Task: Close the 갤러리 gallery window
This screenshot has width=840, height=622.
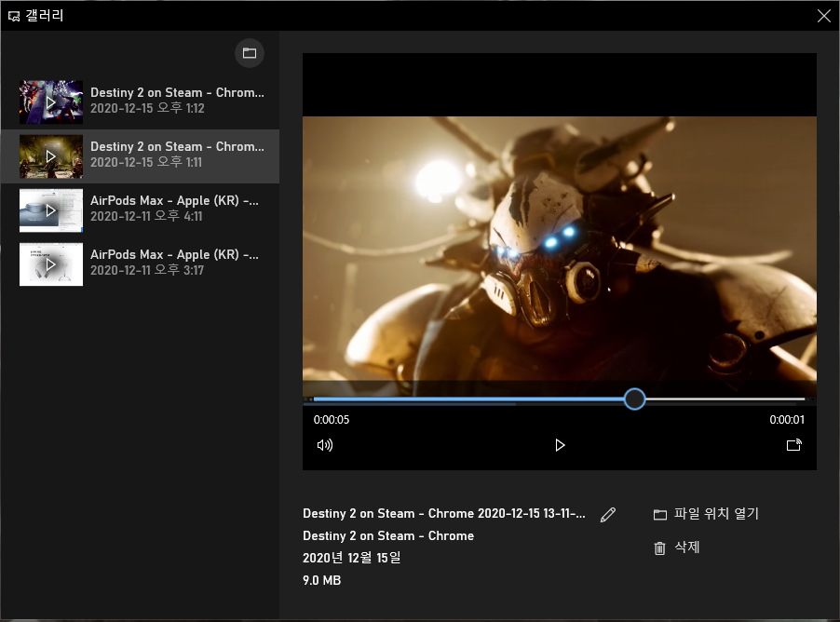Action: pos(824,16)
